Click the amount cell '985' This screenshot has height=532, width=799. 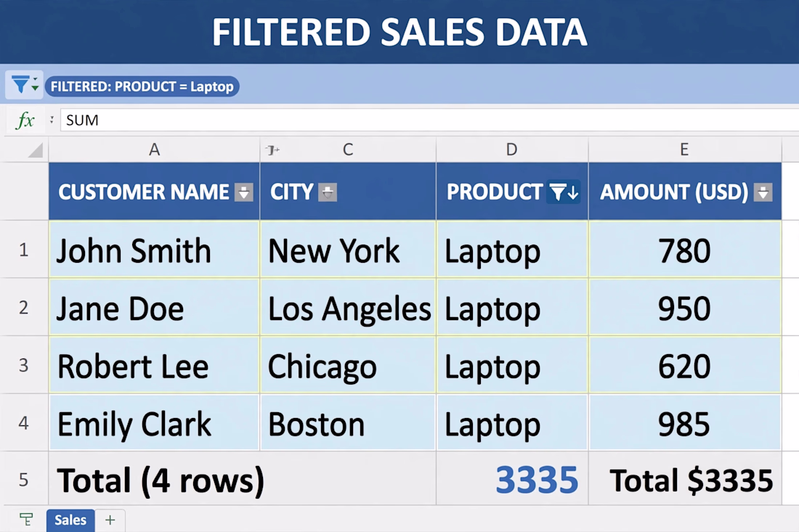[x=685, y=422]
